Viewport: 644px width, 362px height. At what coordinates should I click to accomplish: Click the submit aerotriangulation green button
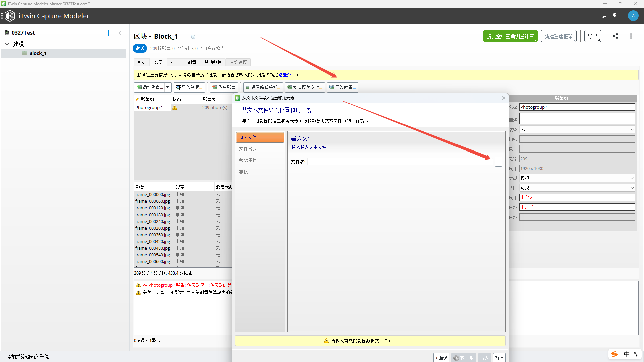point(510,36)
